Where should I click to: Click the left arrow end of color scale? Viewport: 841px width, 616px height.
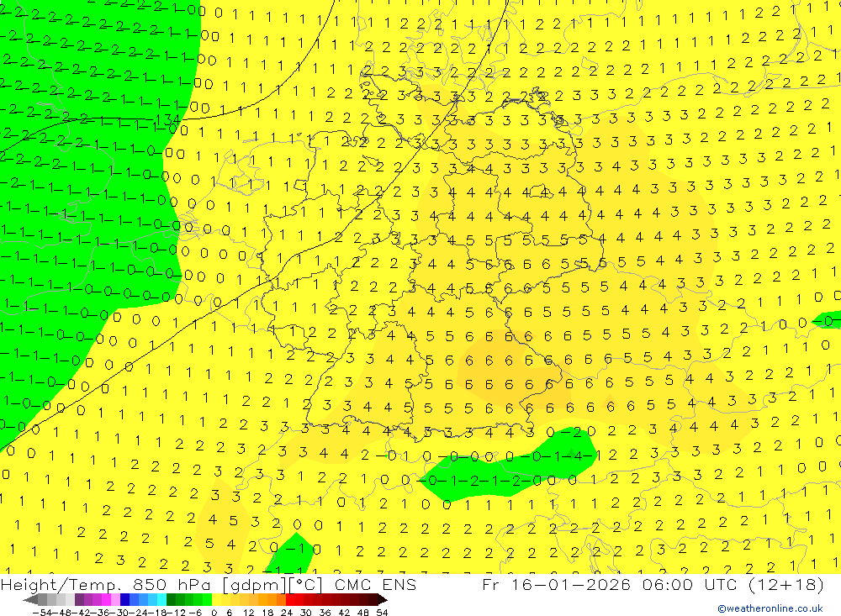point(30,599)
